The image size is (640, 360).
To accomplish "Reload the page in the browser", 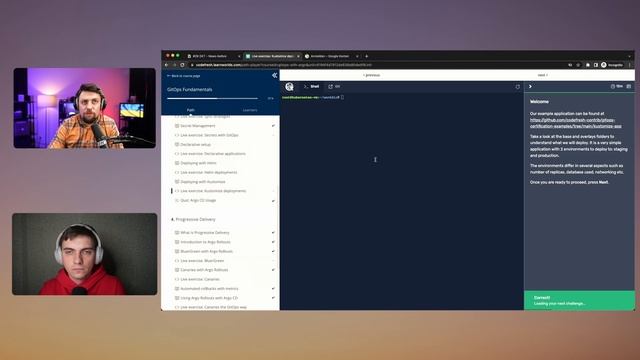I will 182,65.
